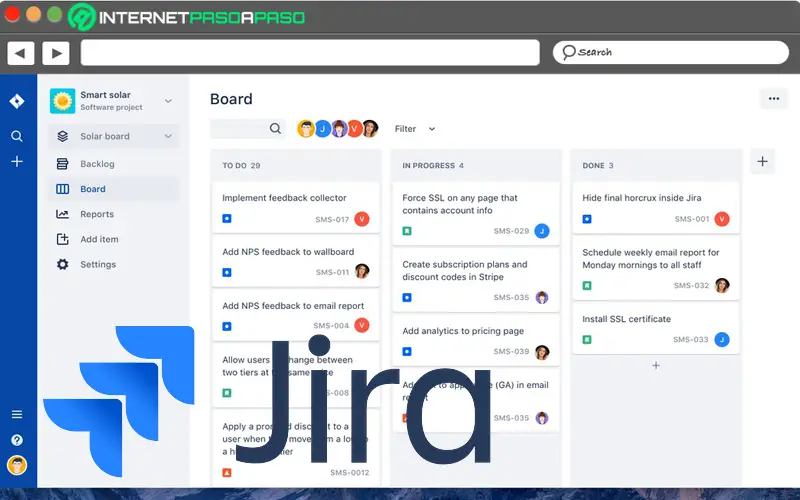The height and width of the screenshot is (500, 800).
Task: Open the hamburger menu in the blue sidebar
Action: [x=17, y=414]
